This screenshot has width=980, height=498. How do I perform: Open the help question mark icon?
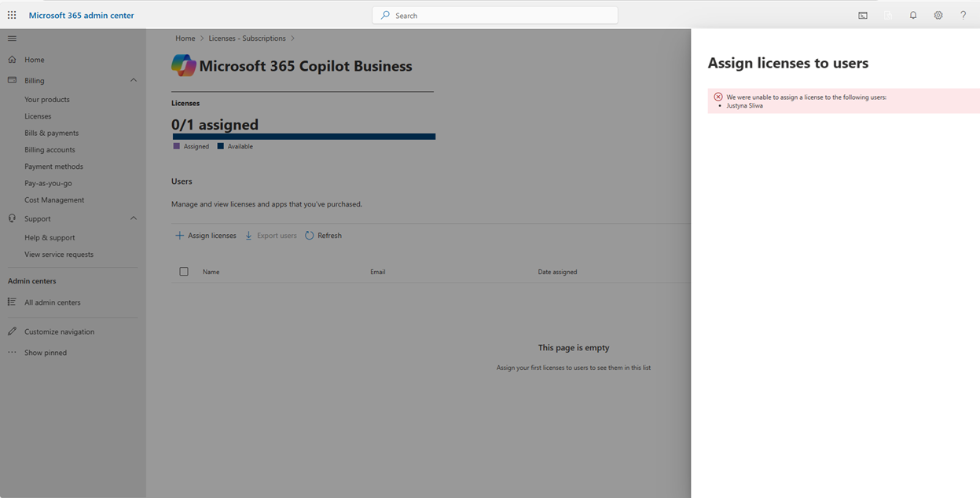click(x=963, y=15)
